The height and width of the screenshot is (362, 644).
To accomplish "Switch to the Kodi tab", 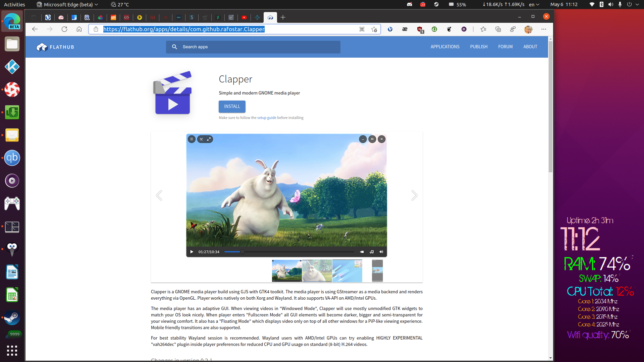I will (x=257, y=17).
